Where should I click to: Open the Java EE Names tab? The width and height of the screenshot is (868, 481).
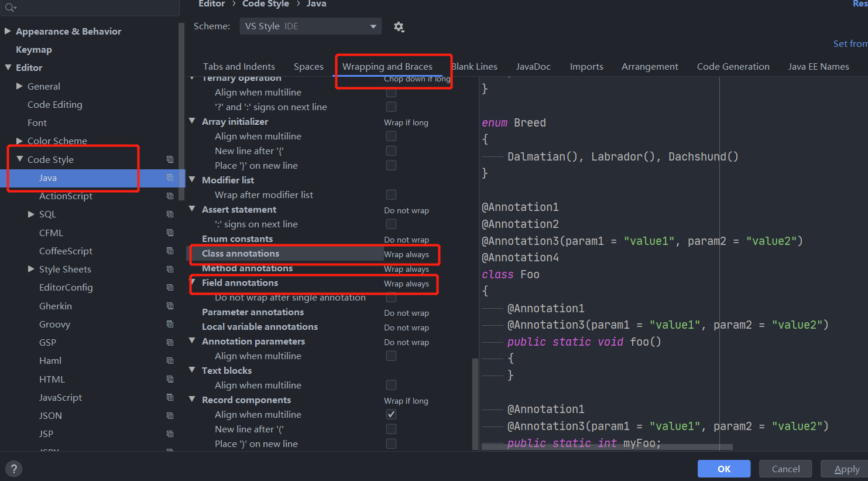point(818,66)
